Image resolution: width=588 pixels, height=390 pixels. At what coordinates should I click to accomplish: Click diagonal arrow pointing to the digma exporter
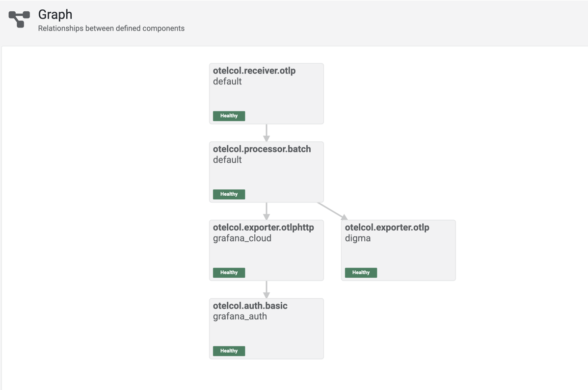[x=333, y=211]
